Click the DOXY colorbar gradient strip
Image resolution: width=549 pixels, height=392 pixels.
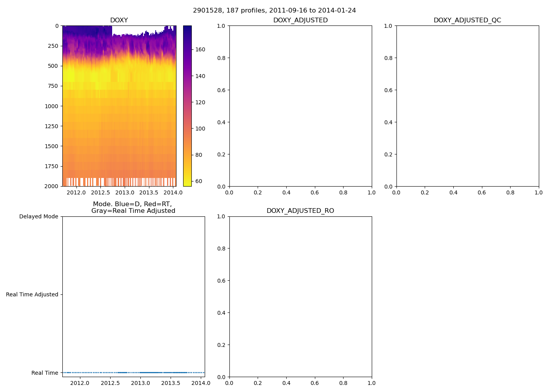click(x=187, y=106)
